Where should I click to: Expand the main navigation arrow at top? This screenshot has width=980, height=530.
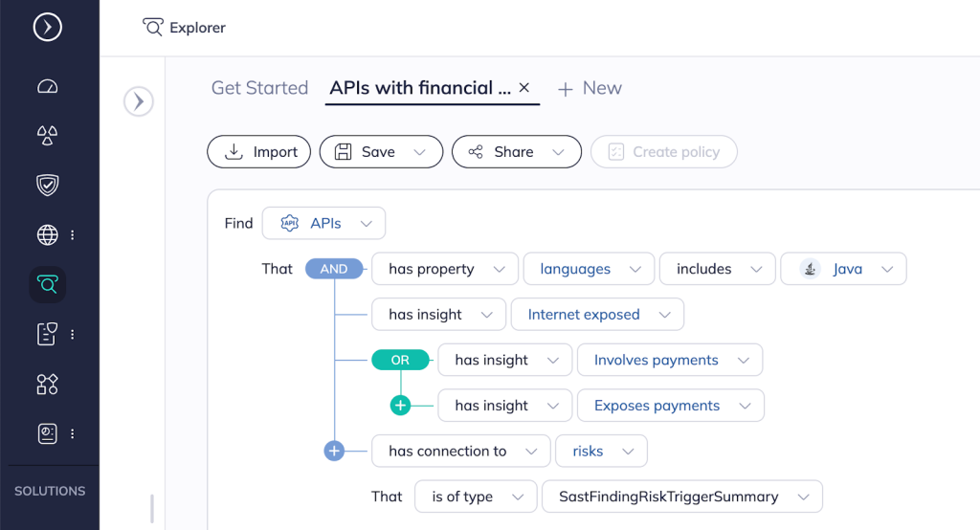(x=47, y=28)
